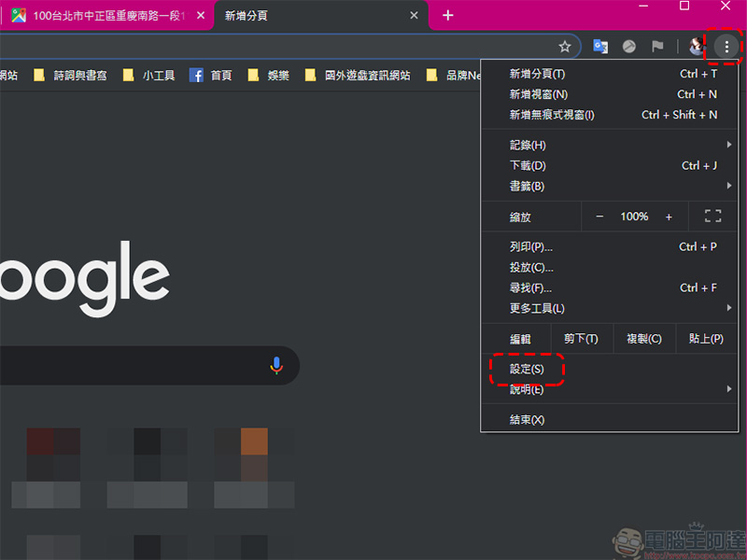Choose 新增無痕式視窗(I) menu item

click(x=552, y=115)
